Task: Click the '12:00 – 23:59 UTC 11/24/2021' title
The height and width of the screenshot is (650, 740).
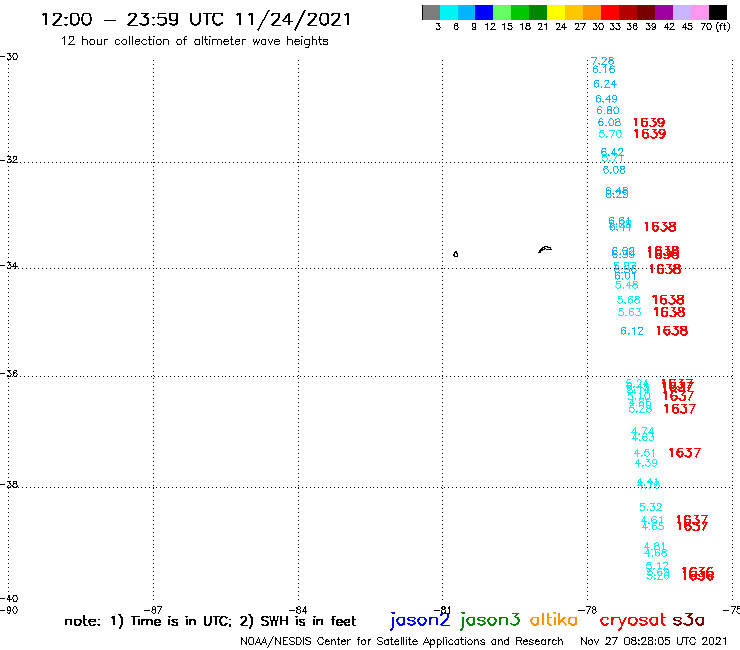Action: point(196,20)
